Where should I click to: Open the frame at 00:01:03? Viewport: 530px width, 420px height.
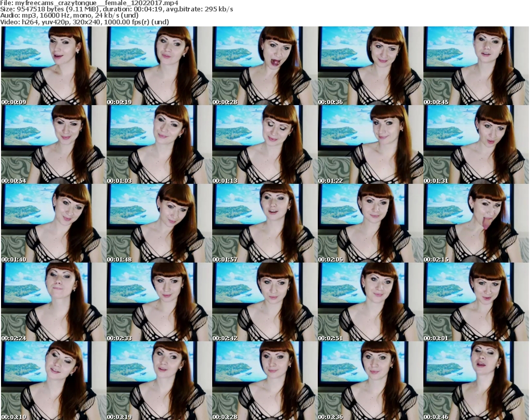pos(159,144)
